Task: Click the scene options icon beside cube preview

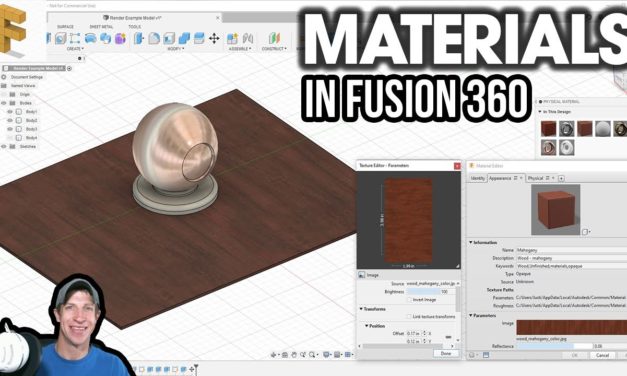Action: pyautogui.click(x=586, y=232)
